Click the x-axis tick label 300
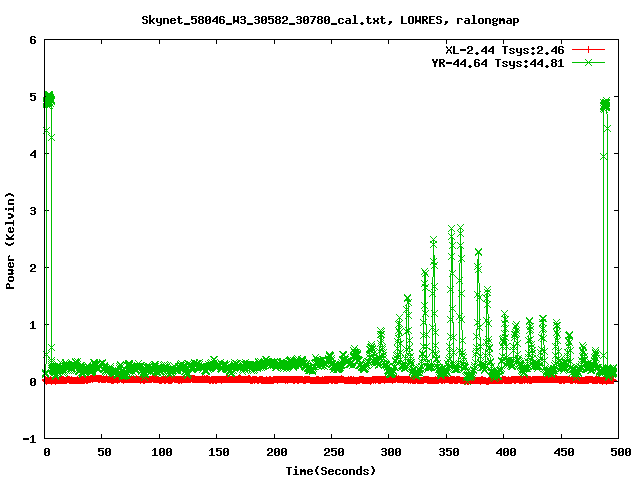 coord(391,452)
